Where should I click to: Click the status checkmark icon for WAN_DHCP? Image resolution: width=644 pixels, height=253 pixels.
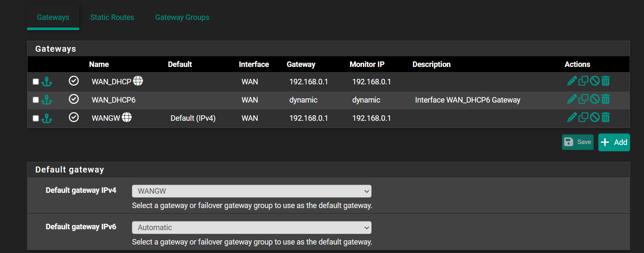click(74, 81)
